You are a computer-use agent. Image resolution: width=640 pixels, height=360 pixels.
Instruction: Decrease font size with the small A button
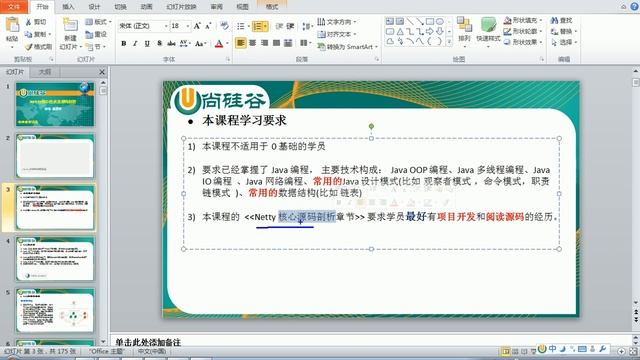pyautogui.click(x=208, y=26)
